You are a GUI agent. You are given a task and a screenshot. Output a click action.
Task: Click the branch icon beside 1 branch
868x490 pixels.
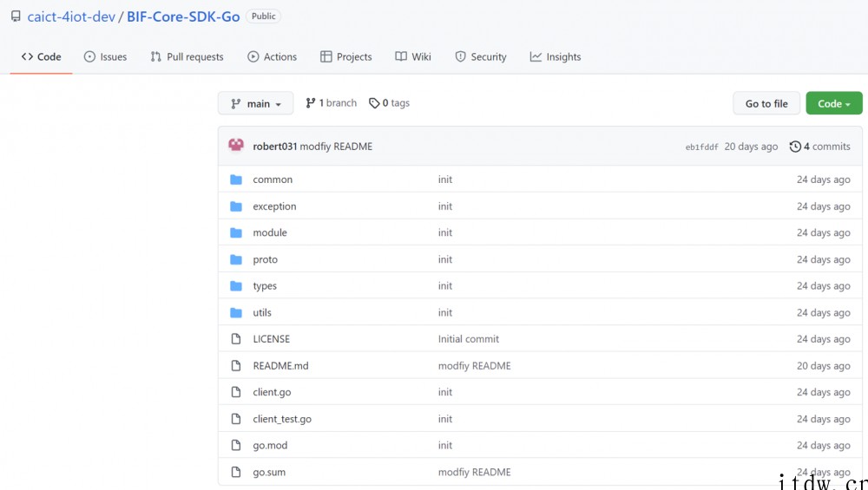tap(311, 103)
